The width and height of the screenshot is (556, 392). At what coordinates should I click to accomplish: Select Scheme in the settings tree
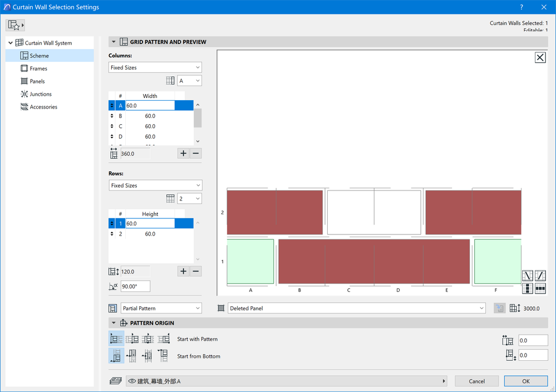(x=50, y=56)
